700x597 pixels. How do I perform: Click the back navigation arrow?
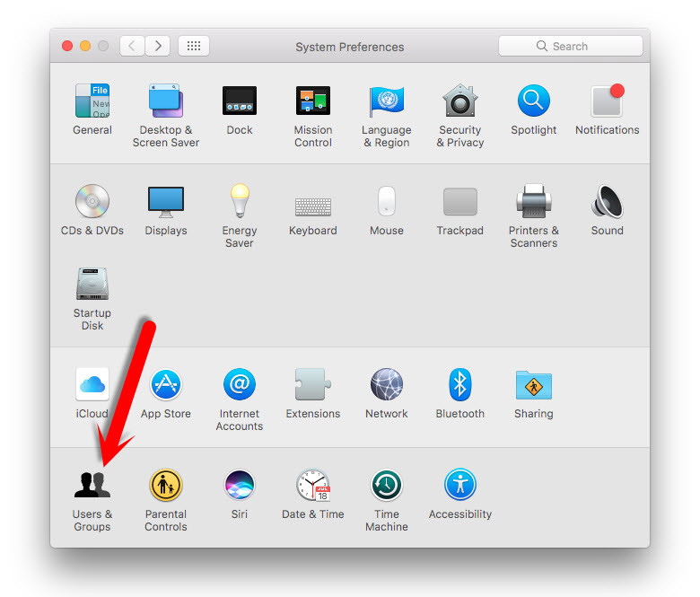[132, 46]
